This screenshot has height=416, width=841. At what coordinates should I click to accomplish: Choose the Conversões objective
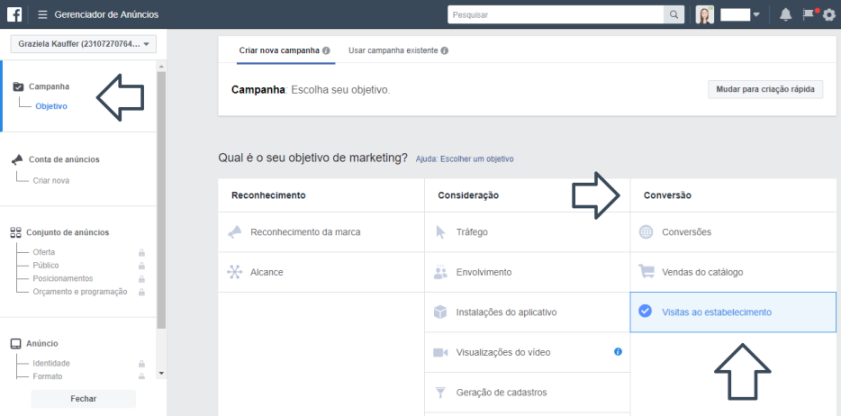point(733,232)
